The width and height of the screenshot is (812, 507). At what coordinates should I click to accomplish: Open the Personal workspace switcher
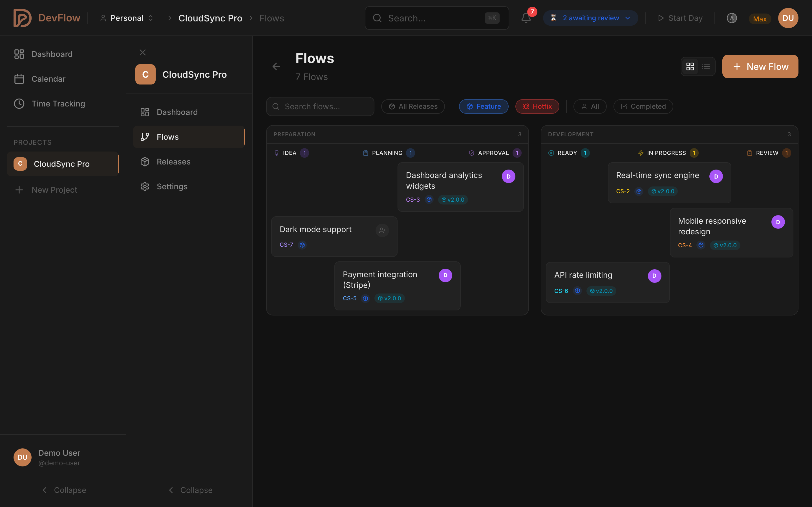(127, 18)
